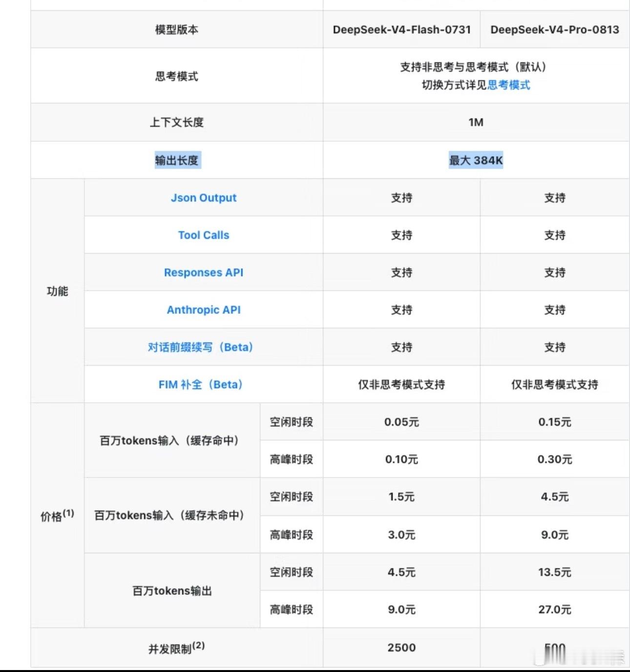Click 支持 for 对话前缀续写 under Pro
The width and height of the screenshot is (630, 672).
[555, 347]
